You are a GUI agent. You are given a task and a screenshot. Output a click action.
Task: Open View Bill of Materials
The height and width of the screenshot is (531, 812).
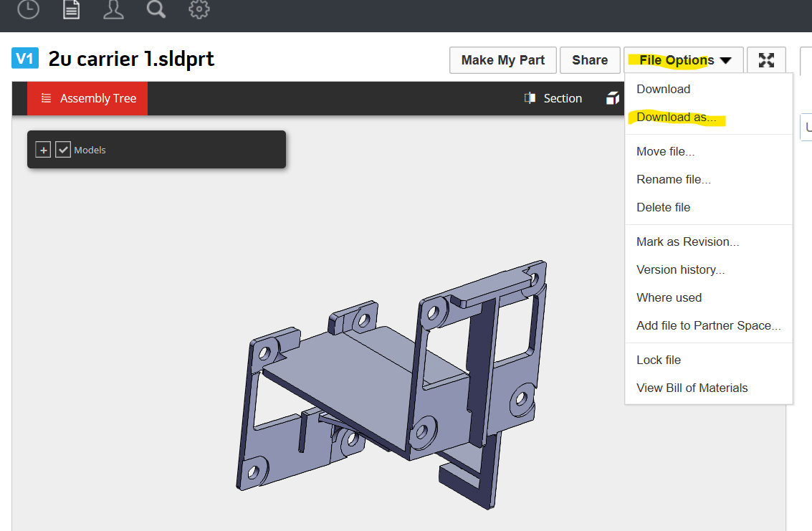(709, 388)
